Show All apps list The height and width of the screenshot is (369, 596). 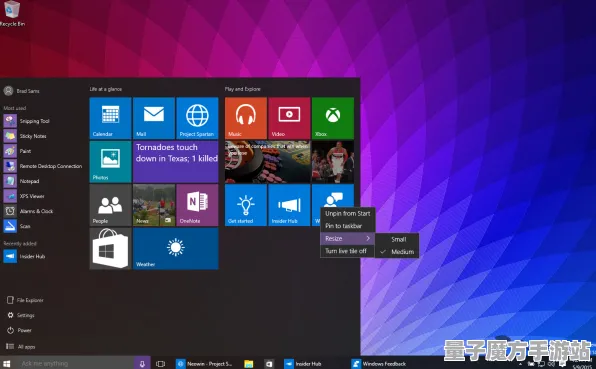(21, 347)
